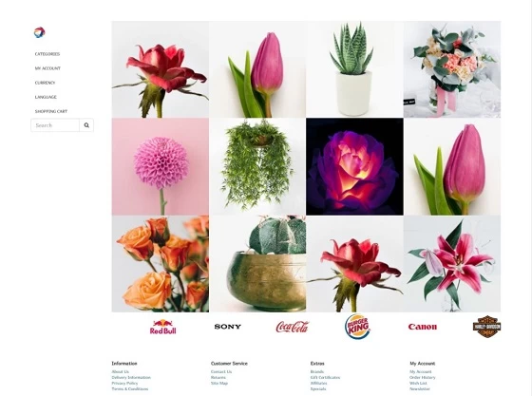This screenshot has height=396, width=532.
Task: Click the magnifier search button
Action: 86,125
